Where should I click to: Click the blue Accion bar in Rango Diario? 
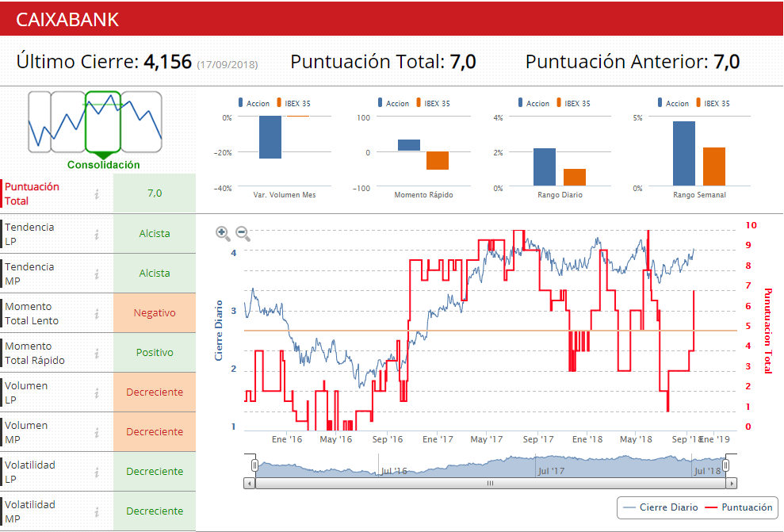(545, 167)
